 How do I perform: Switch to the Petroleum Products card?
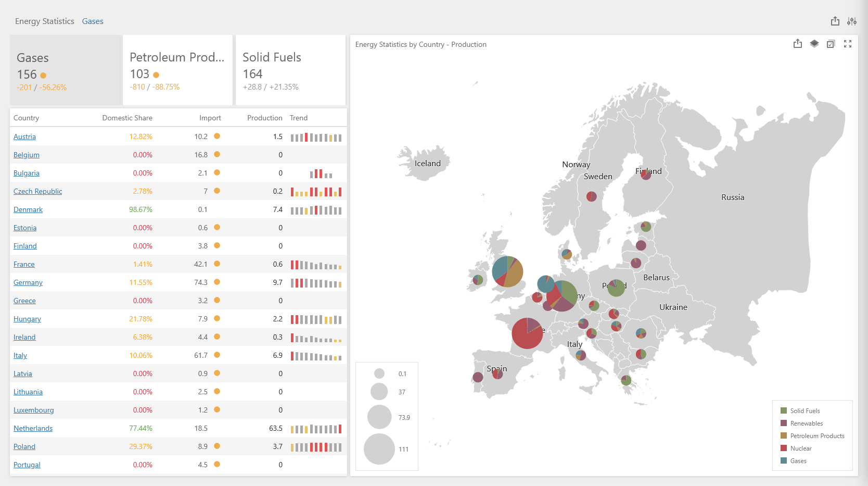(x=177, y=70)
